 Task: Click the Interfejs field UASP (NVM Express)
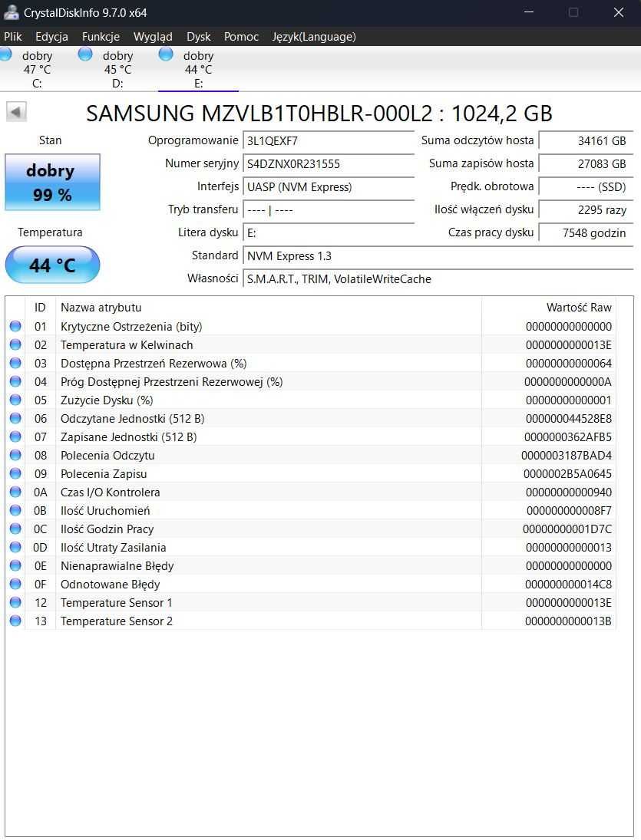[x=329, y=187]
